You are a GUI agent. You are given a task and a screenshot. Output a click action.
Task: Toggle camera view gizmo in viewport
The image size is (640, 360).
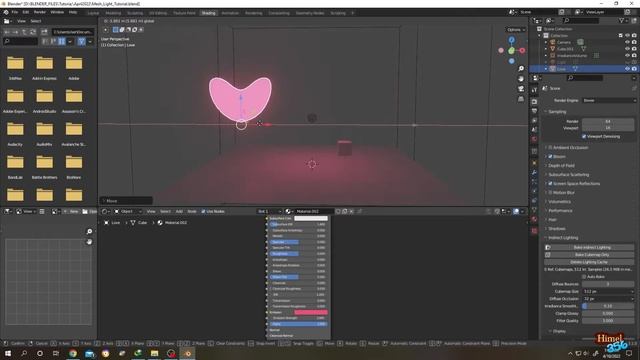521,89
